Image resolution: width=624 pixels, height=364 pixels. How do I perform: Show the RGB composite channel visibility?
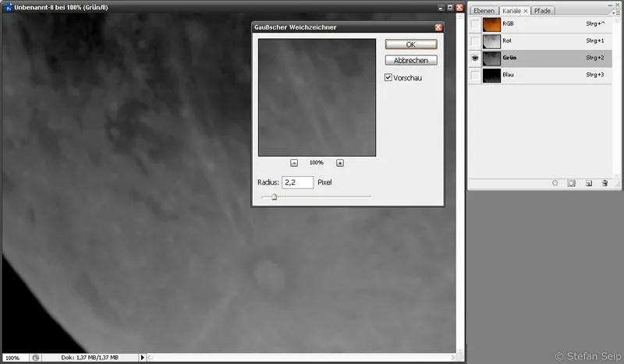(x=475, y=24)
